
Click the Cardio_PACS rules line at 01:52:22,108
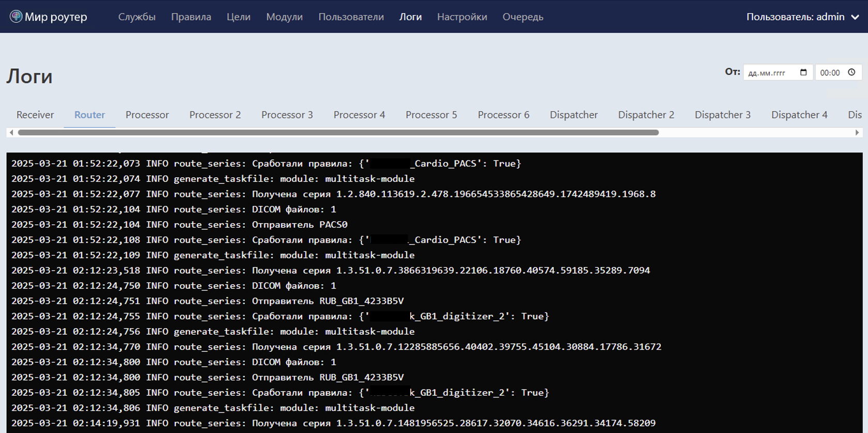266,240
